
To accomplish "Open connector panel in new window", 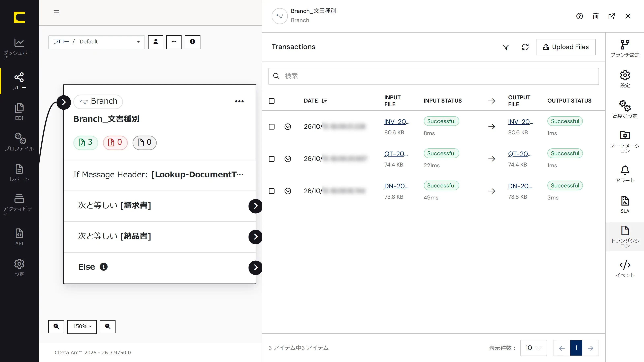I will [x=612, y=16].
